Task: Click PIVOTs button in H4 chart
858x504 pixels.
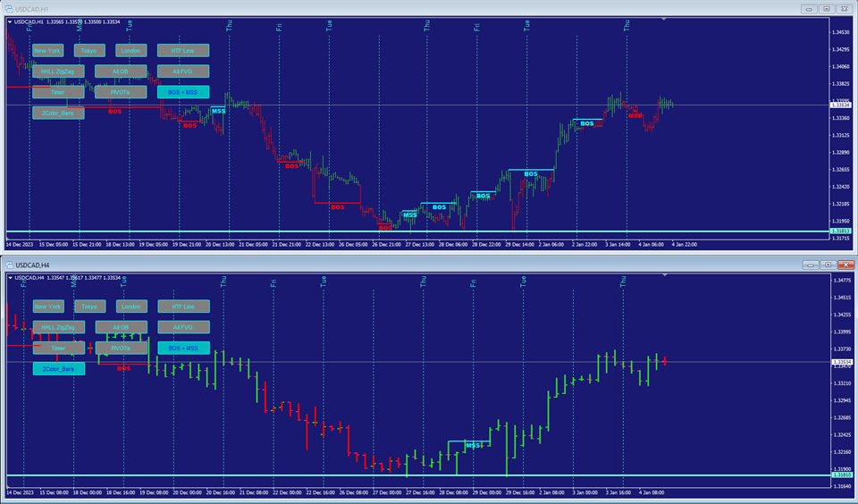Action: [x=120, y=348]
